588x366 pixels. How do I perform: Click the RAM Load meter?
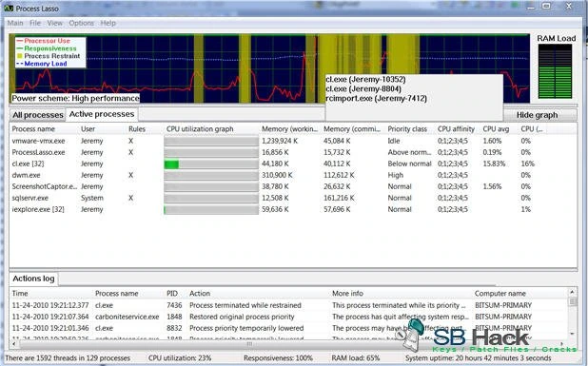555,71
